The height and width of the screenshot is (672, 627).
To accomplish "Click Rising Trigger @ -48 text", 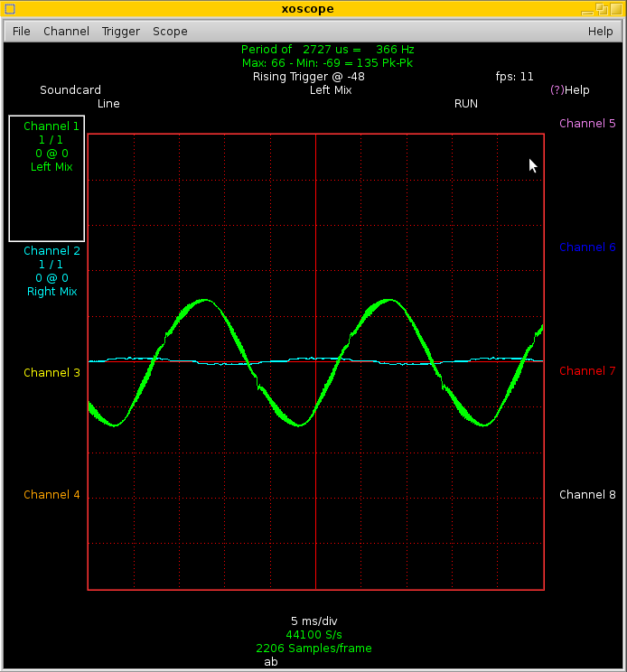I will 309,77.
